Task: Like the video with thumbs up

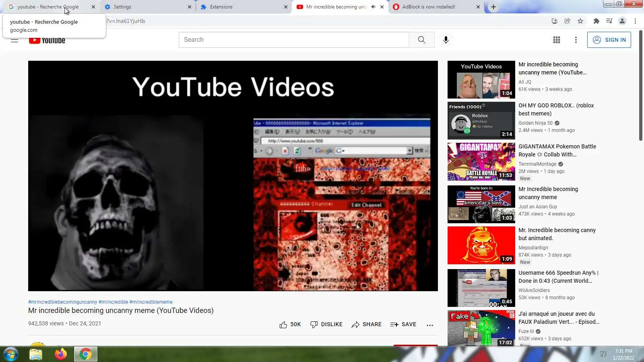Action: 290,325
